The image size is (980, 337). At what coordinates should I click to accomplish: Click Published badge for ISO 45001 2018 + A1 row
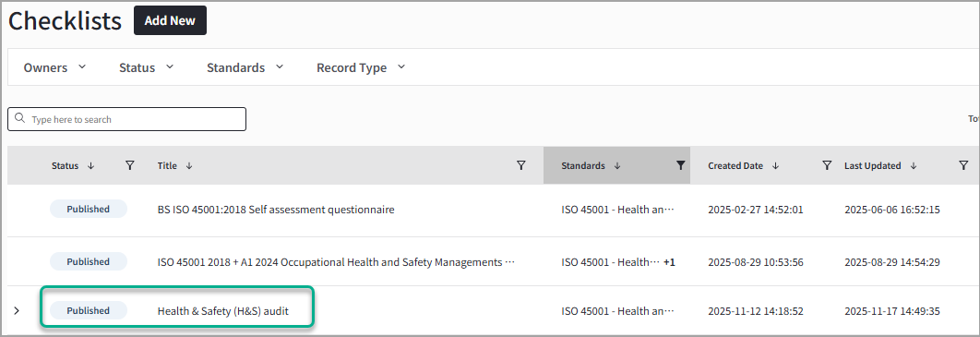tap(88, 262)
